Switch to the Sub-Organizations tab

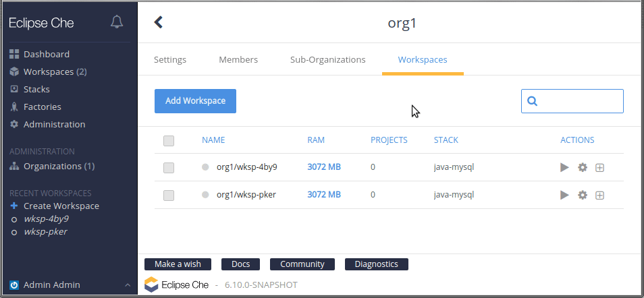(328, 59)
